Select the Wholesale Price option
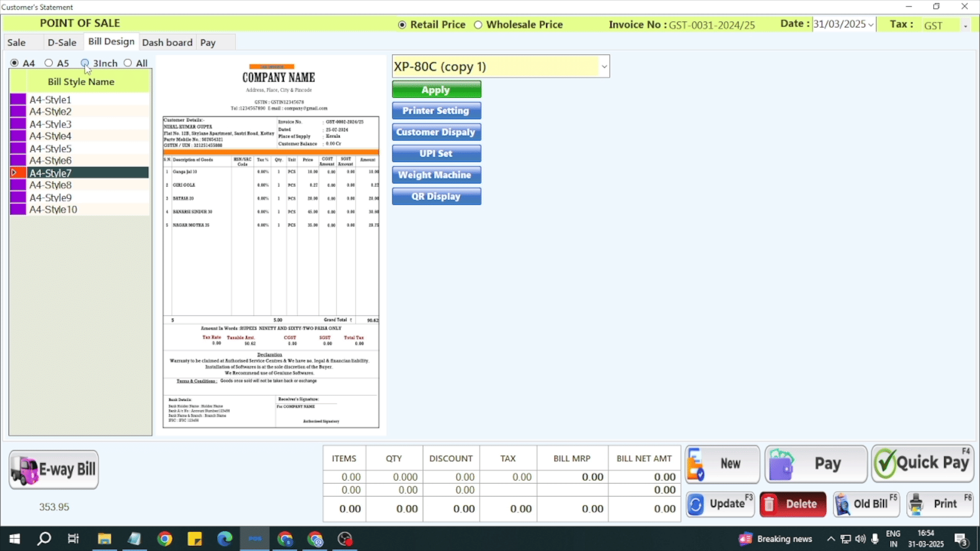Image resolution: width=980 pixels, height=551 pixels. pos(478,25)
